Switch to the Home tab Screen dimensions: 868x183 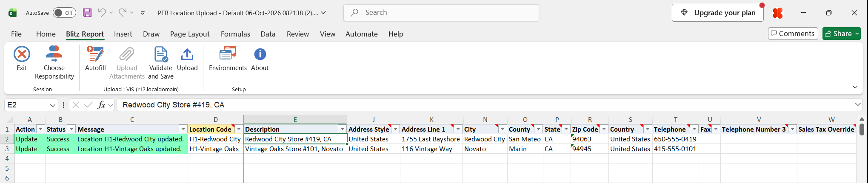46,34
